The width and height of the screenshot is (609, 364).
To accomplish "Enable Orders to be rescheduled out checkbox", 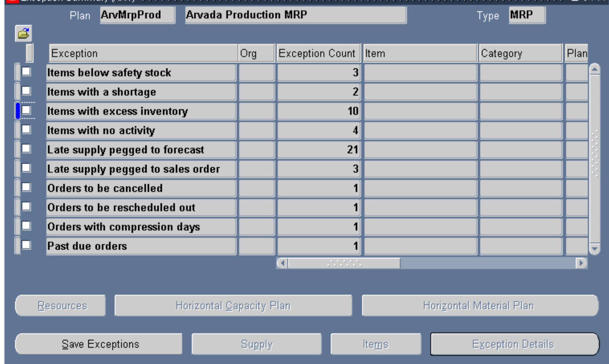I will point(26,207).
